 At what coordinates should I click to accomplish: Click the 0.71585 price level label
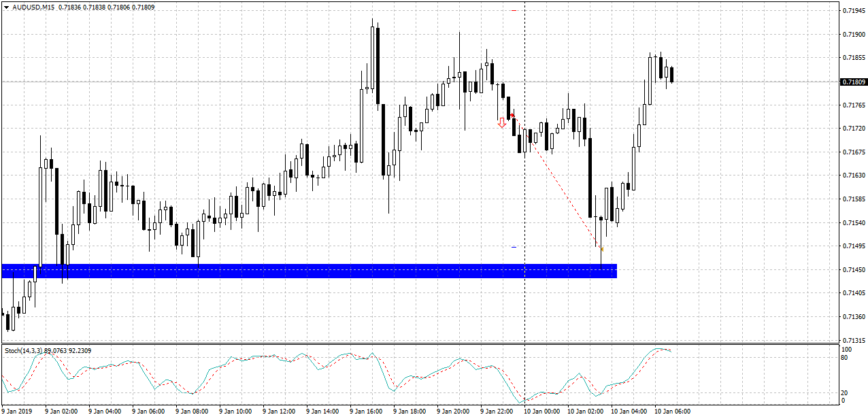[854, 199]
